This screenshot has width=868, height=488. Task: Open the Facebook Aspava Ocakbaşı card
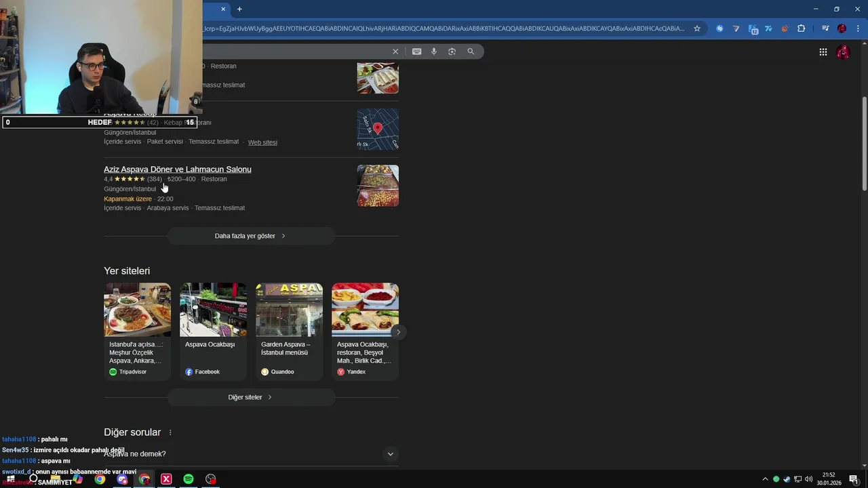click(213, 331)
